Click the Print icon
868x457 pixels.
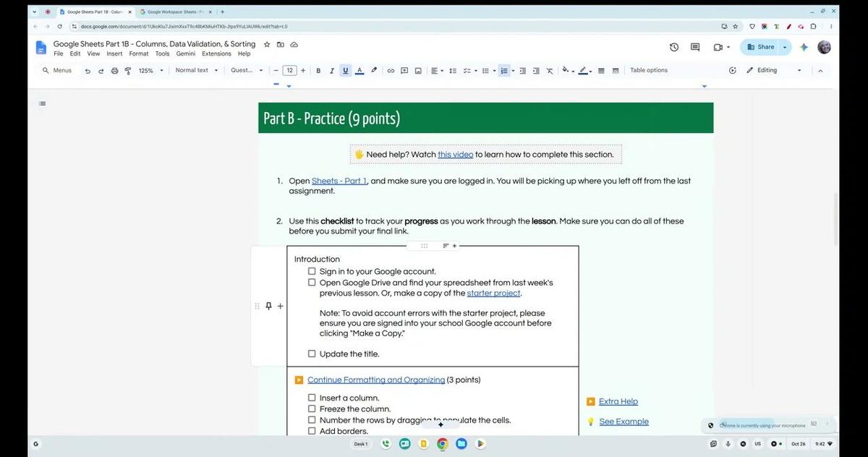114,71
